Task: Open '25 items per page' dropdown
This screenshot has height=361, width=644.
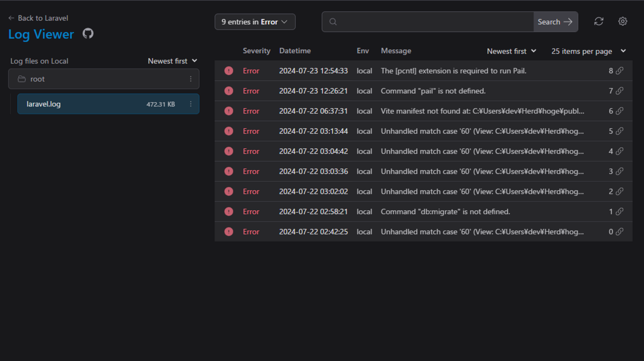Action: coord(588,51)
